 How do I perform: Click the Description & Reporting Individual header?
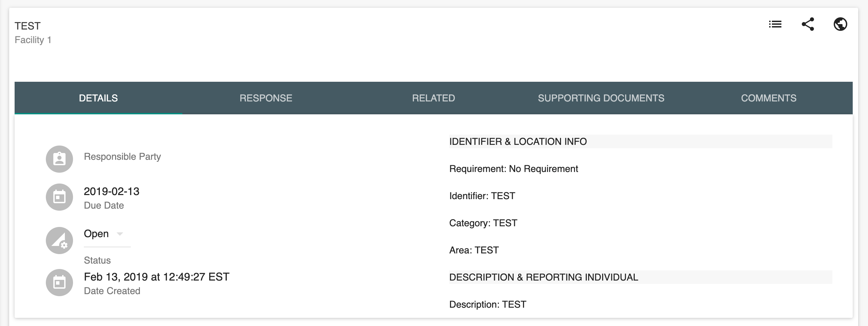pos(543,277)
